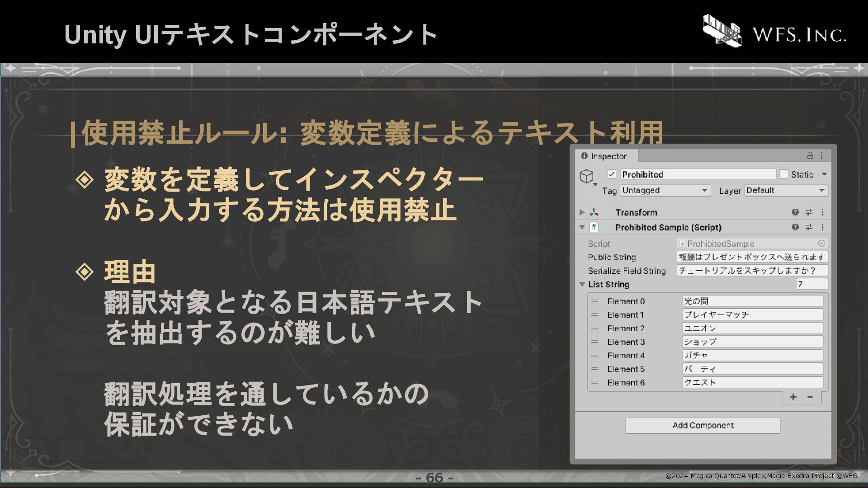Click the object picker circle for Script field
The width and height of the screenshot is (868, 488).
pos(821,244)
